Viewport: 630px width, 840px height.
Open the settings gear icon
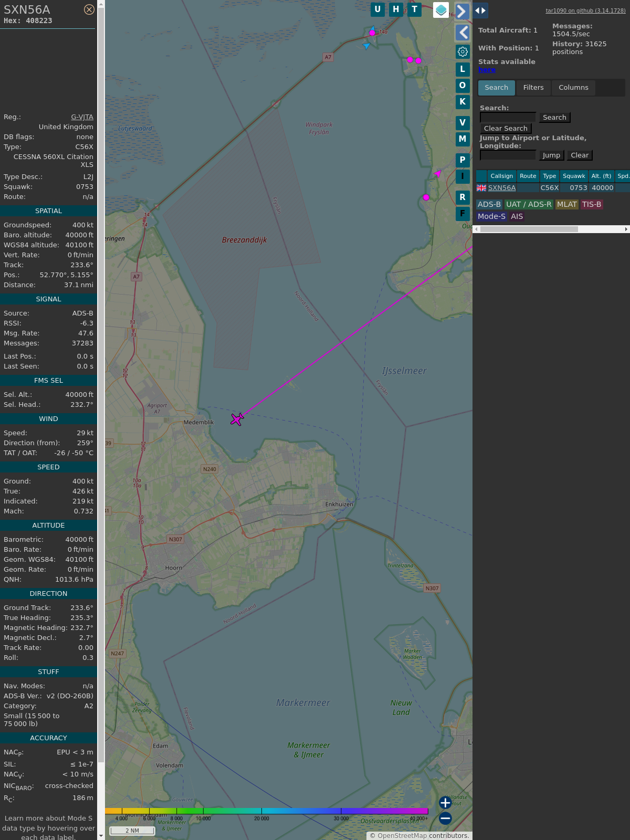pyautogui.click(x=463, y=51)
